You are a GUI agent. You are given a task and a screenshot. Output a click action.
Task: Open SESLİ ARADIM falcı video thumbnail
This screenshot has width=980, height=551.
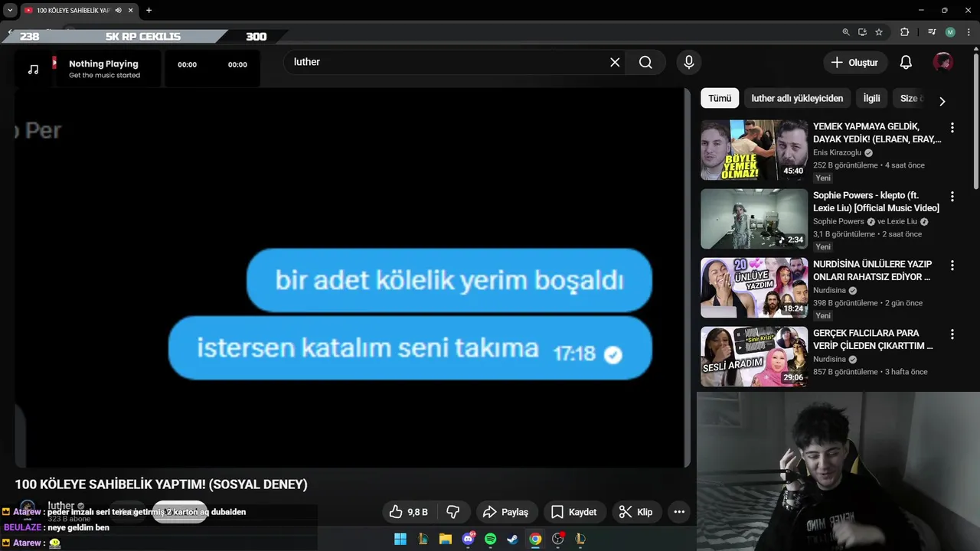[x=754, y=357]
